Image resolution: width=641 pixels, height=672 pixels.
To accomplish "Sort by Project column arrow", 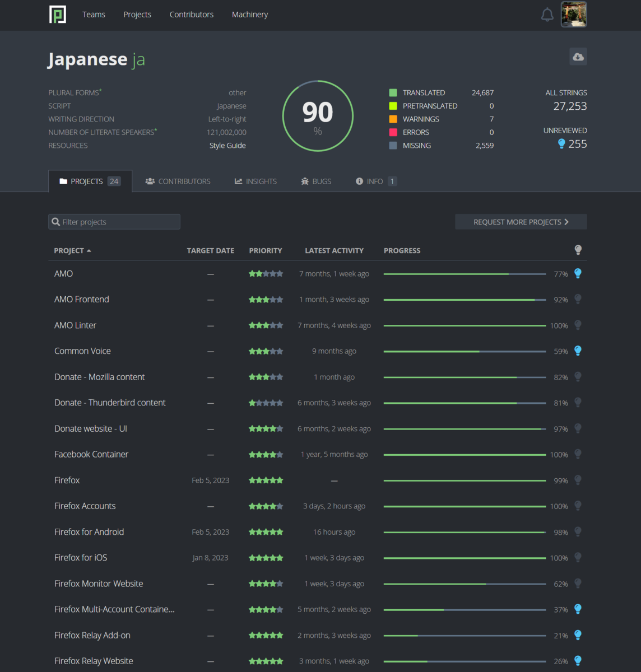I will (x=89, y=251).
